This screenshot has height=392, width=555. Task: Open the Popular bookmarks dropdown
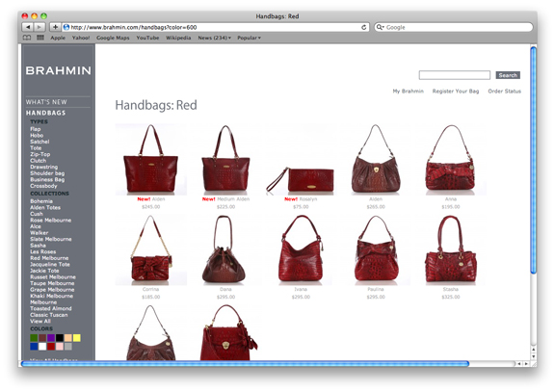(249, 38)
